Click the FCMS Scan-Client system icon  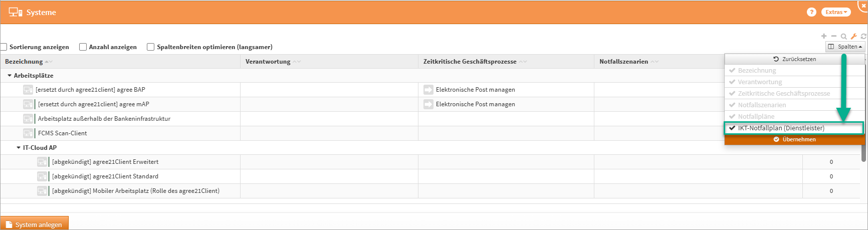click(28, 133)
